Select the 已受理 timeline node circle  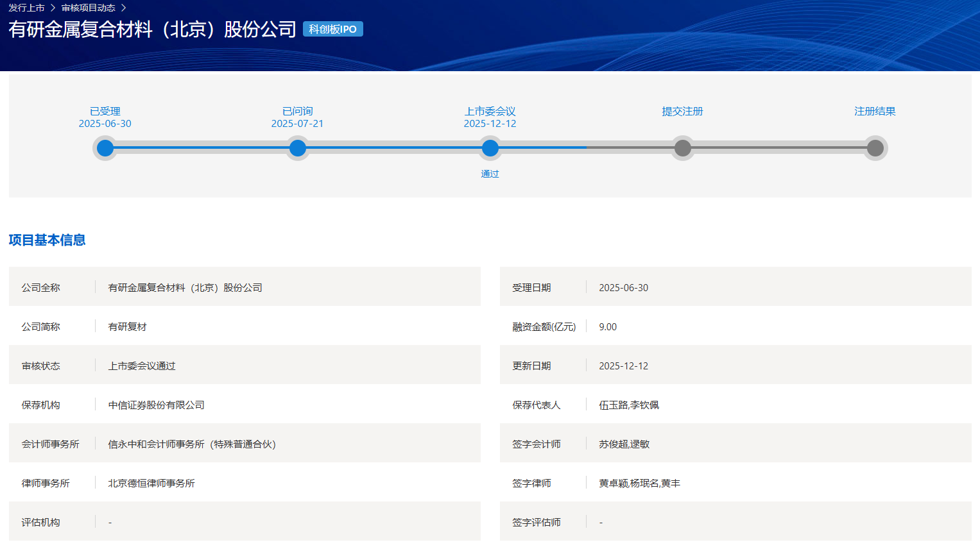(x=105, y=148)
